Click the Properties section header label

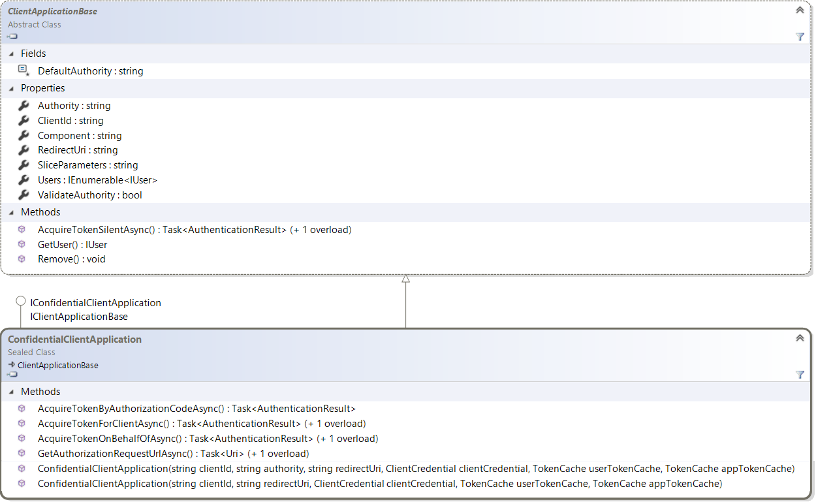coord(42,88)
